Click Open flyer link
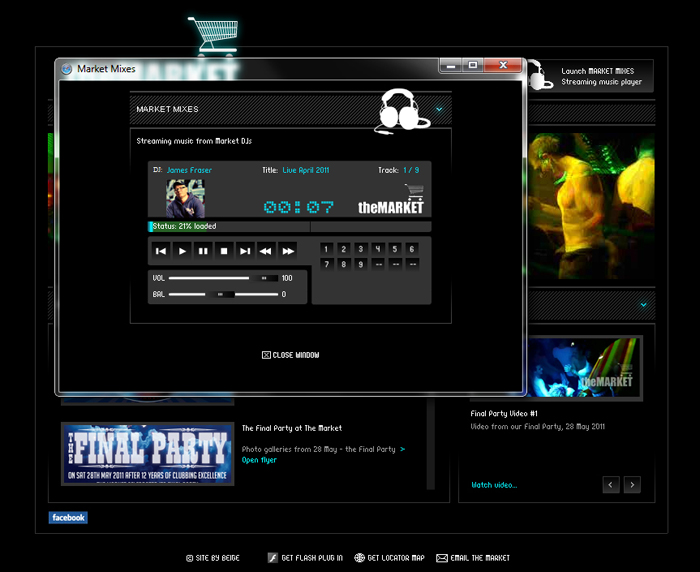700x572 pixels. coord(259,460)
